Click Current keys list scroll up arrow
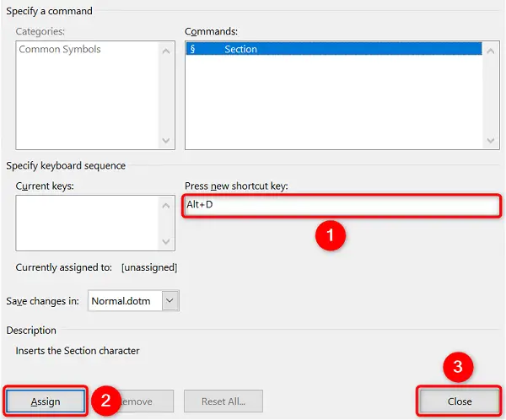Screen dimensions: 506x420 click(x=166, y=205)
